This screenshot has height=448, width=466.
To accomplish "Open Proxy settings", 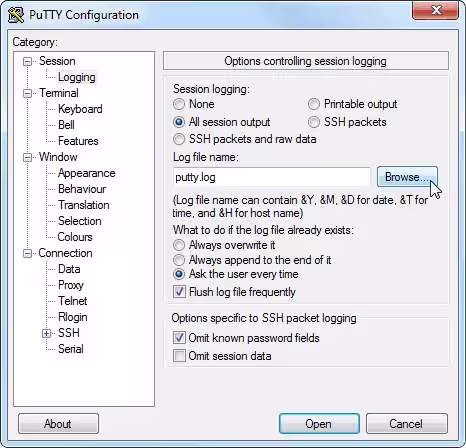I will click(x=71, y=285).
